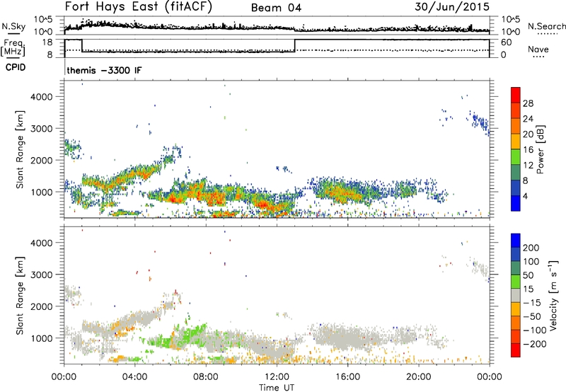Click the 'Slant Range [km]' label of velocity panel
The image size is (566, 392).
[x=20, y=296]
